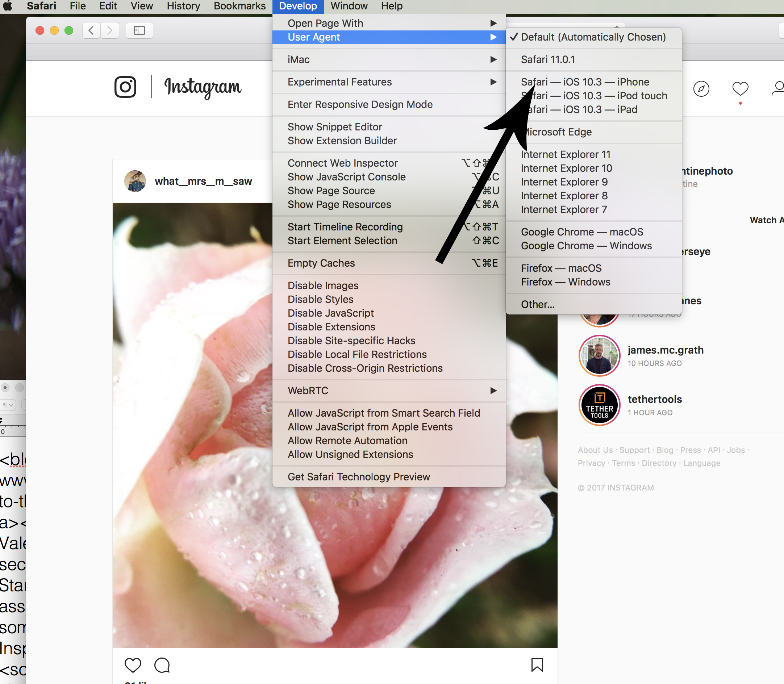View tethertools story avatar
This screenshot has height=684, width=784.
click(599, 405)
